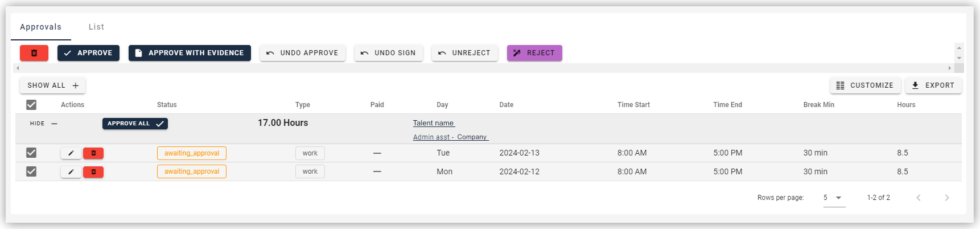Toggle the select-all checkbox in header
Screen dimensions: 980x229
point(31,105)
